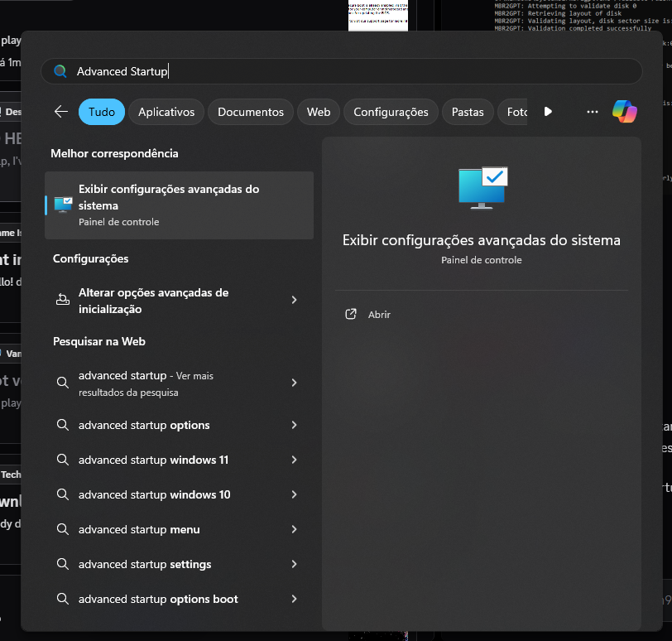
Task: Click the back arrow in search panel
Action: (x=60, y=112)
